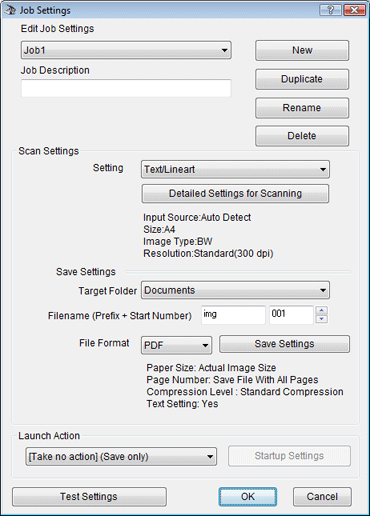Confirm with the OK button
This screenshot has width=370, height=516.
pos(248,497)
